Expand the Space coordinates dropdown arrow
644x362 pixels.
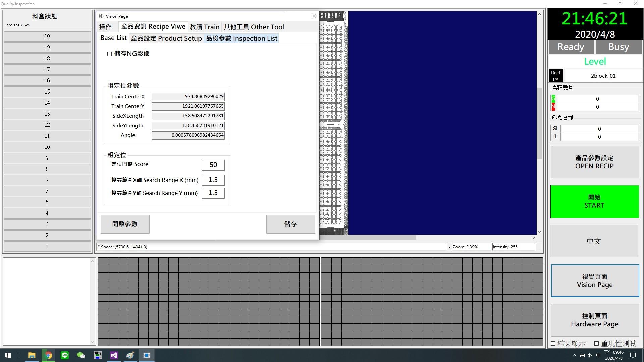click(x=449, y=247)
